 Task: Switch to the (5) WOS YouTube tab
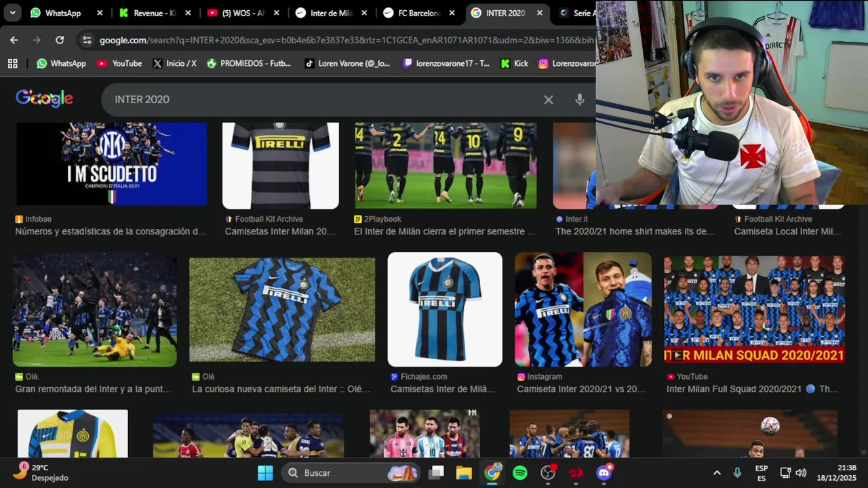[243, 13]
